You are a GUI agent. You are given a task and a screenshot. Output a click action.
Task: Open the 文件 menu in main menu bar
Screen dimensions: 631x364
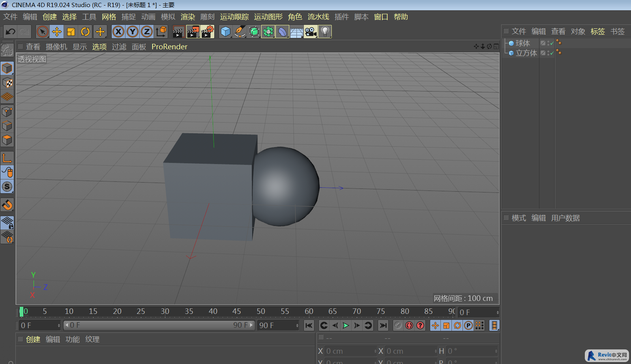coord(10,17)
